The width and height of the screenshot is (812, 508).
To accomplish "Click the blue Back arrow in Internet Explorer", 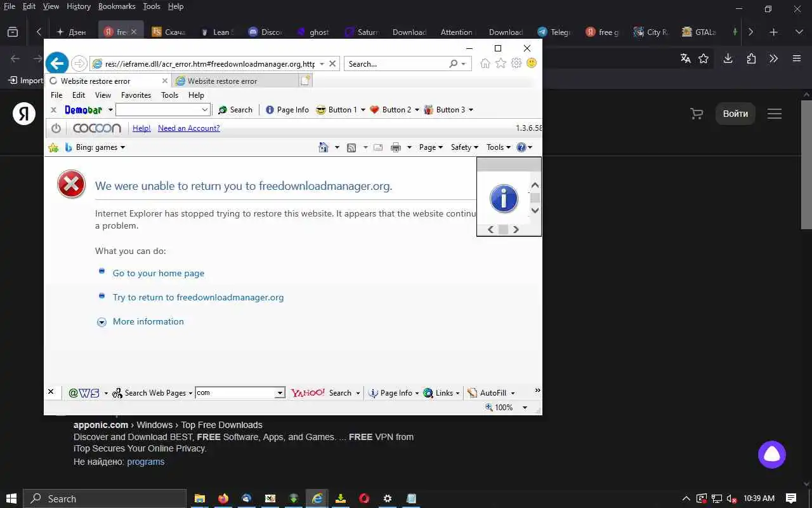I will click(57, 63).
